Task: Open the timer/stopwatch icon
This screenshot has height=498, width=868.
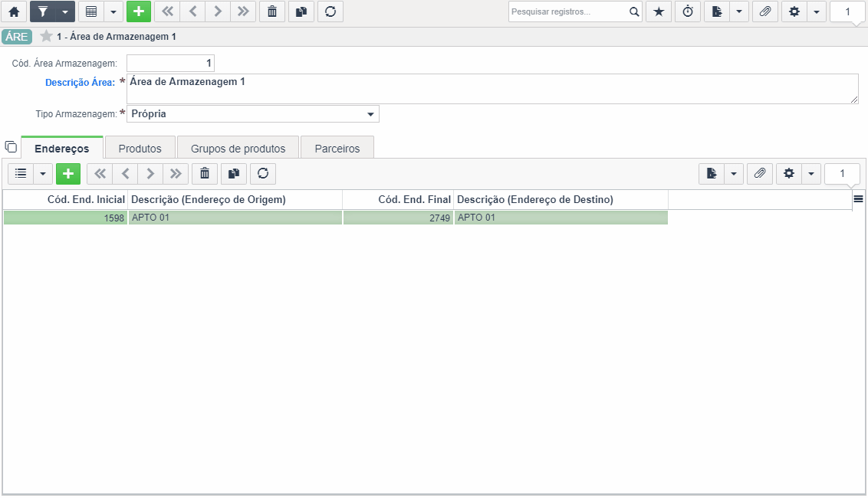Action: tap(688, 11)
